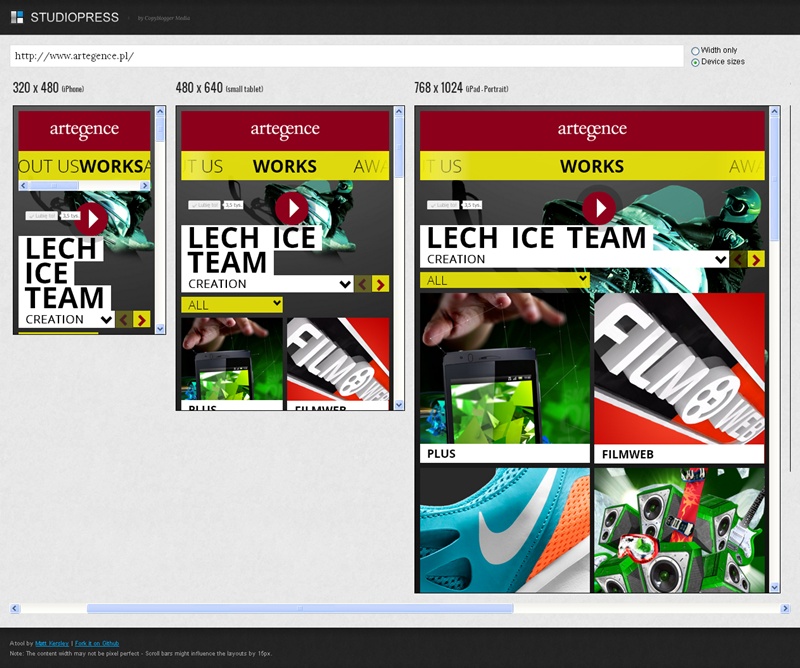Click the StudioPress logo icon

[x=17, y=17]
